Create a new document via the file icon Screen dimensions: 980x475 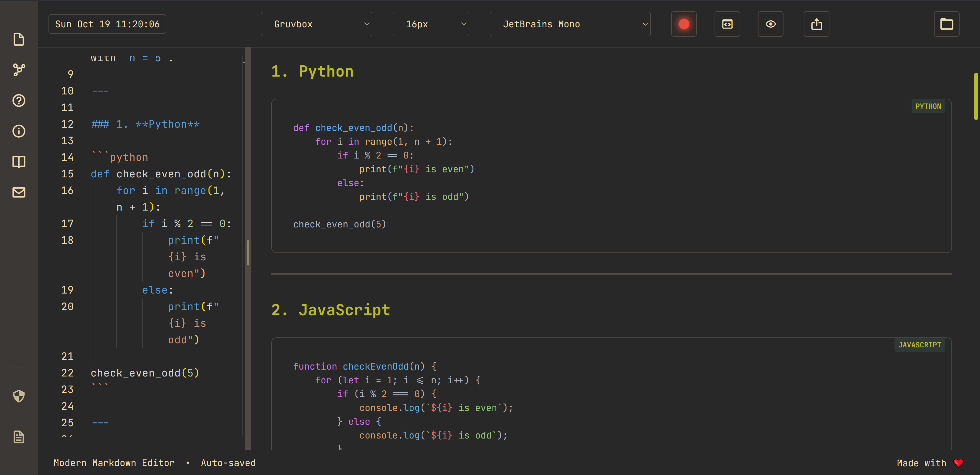click(x=19, y=39)
